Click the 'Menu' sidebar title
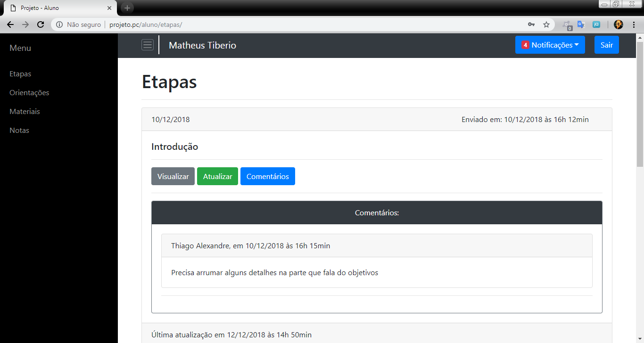Screen dimensions: 644x343 [x=20, y=48]
